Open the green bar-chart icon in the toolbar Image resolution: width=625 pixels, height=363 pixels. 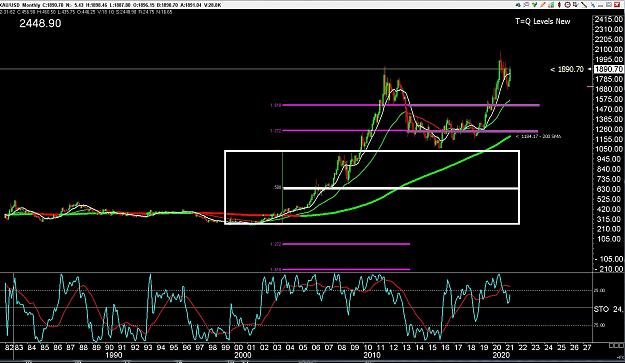(551, 5)
